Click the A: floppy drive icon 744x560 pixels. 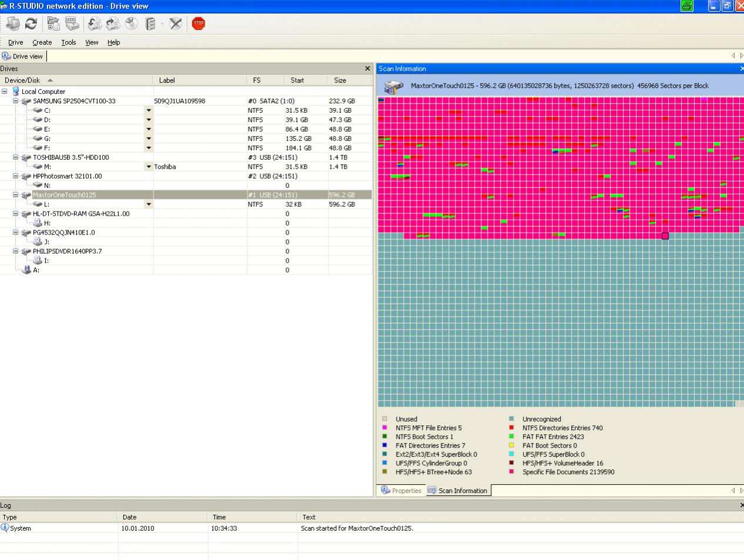coord(26,270)
